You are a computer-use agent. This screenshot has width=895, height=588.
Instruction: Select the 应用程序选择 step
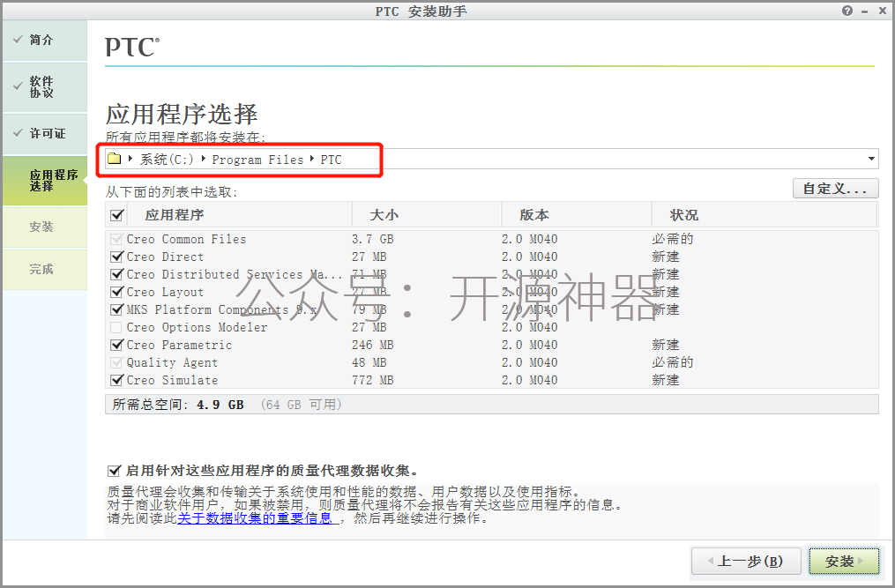44,181
